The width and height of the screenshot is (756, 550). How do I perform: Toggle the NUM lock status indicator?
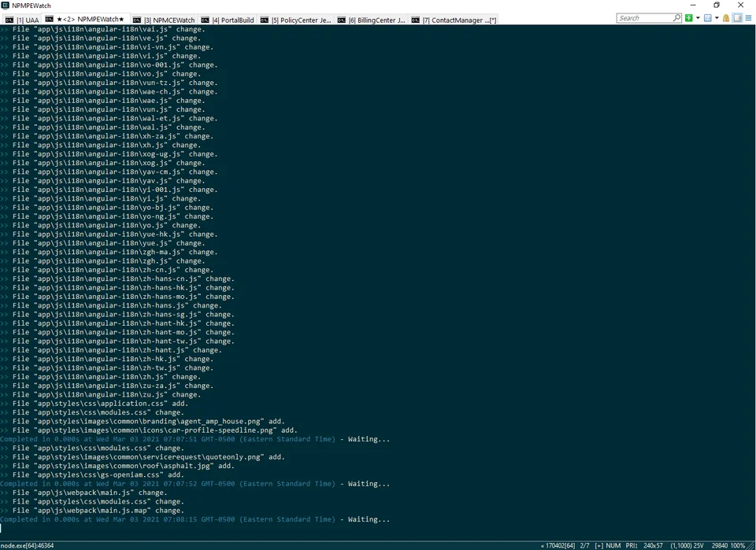[613, 545]
